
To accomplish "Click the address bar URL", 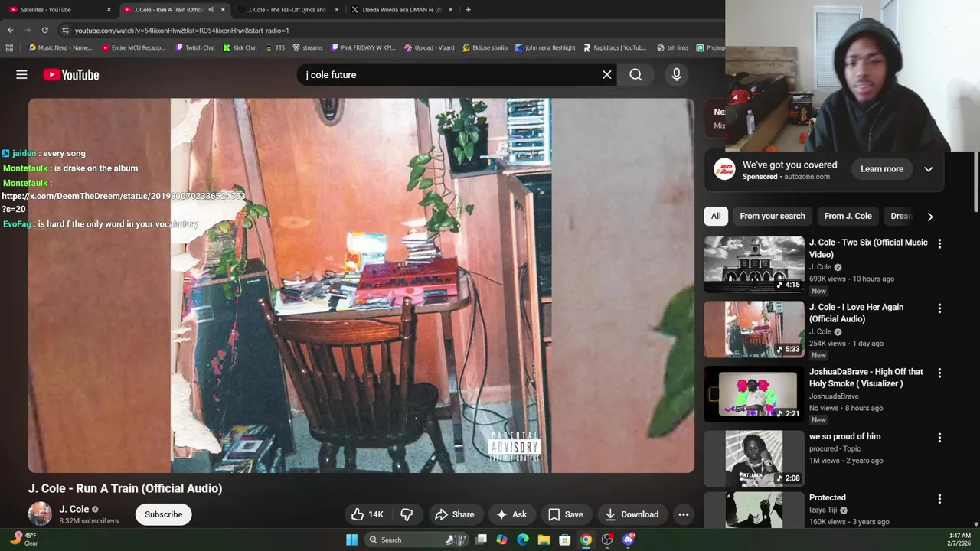I will click(181, 31).
